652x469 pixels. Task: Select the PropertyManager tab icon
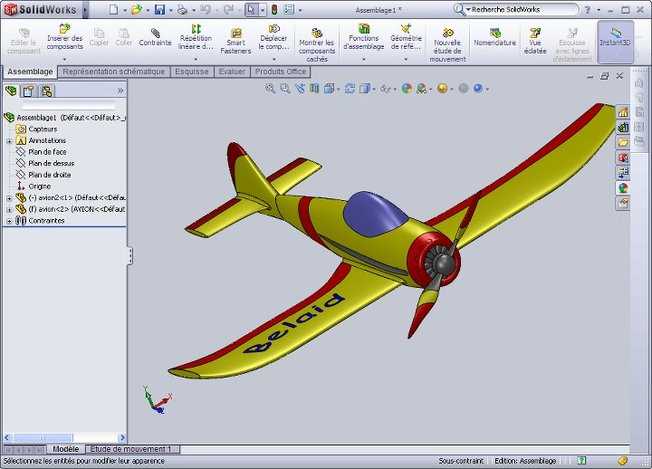pyautogui.click(x=28, y=91)
